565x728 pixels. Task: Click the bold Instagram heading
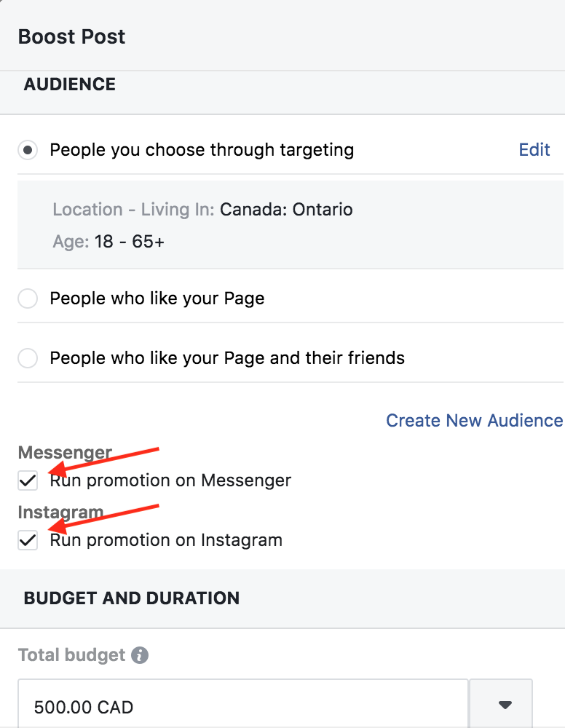click(x=61, y=512)
